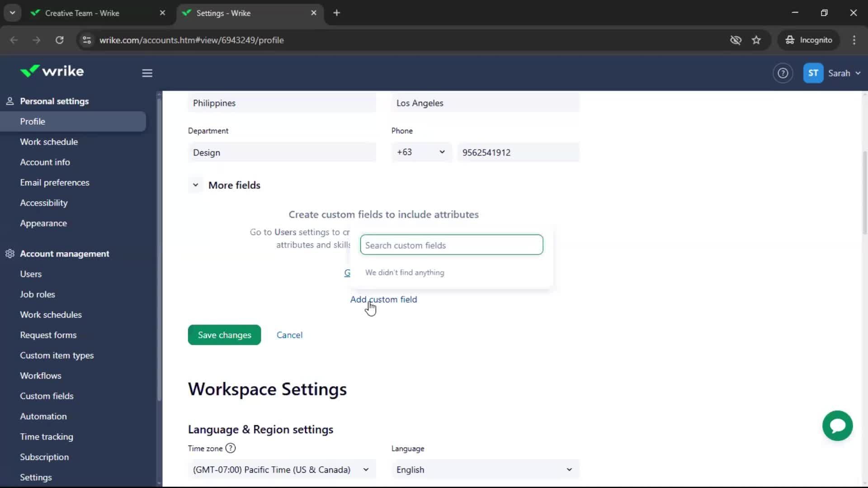Viewport: 868px width, 488px height.
Task: Open a new browser tab
Action: click(336, 13)
